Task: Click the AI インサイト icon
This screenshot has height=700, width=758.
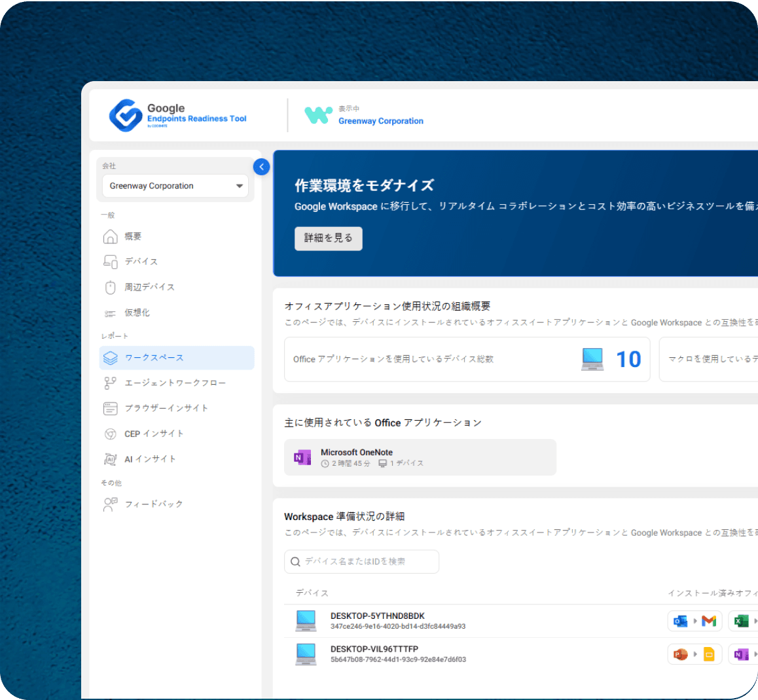Action: pyautogui.click(x=110, y=459)
